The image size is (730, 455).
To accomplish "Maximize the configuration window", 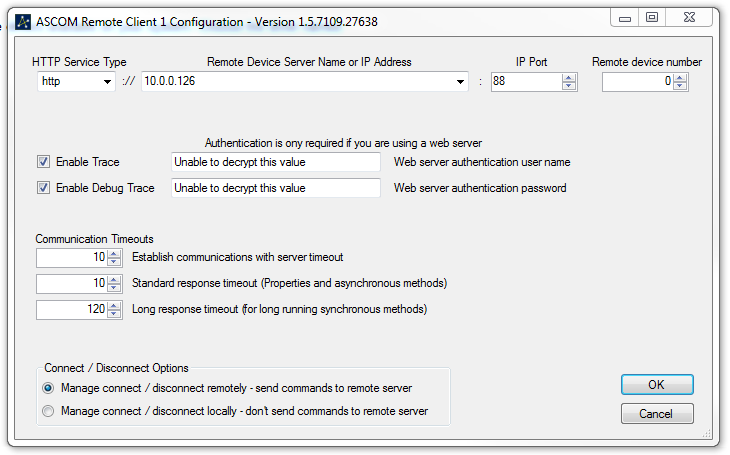I will click(x=652, y=18).
